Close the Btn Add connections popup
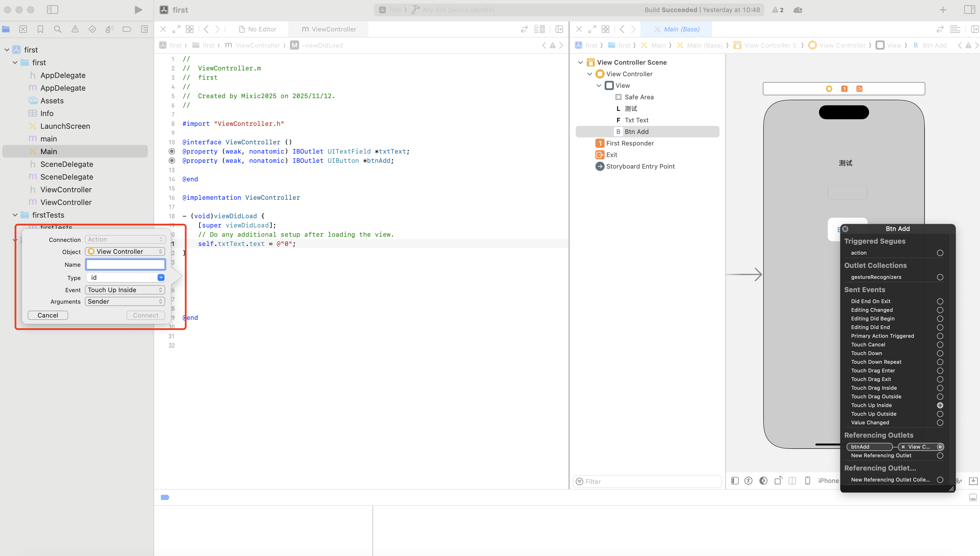This screenshot has width=980, height=556. click(845, 229)
